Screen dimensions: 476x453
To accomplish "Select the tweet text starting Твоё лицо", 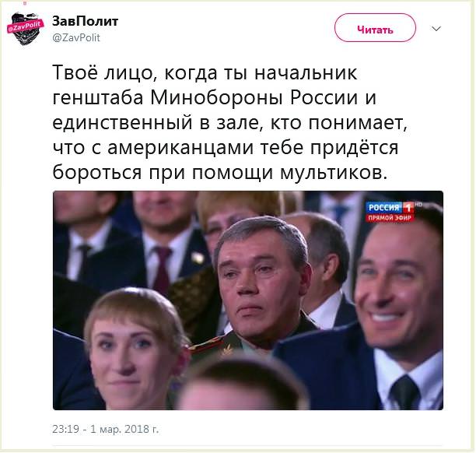I will pyautogui.click(x=229, y=122).
